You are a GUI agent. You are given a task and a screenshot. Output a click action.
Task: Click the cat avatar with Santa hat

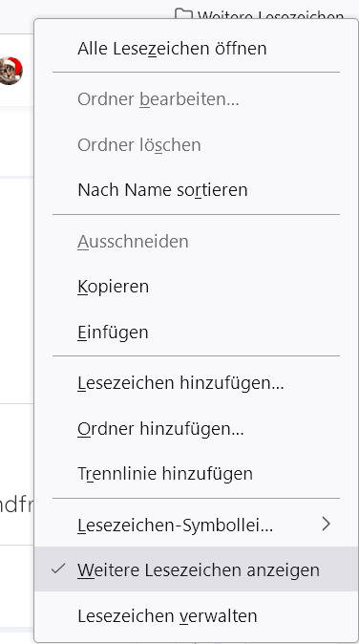(x=11, y=71)
